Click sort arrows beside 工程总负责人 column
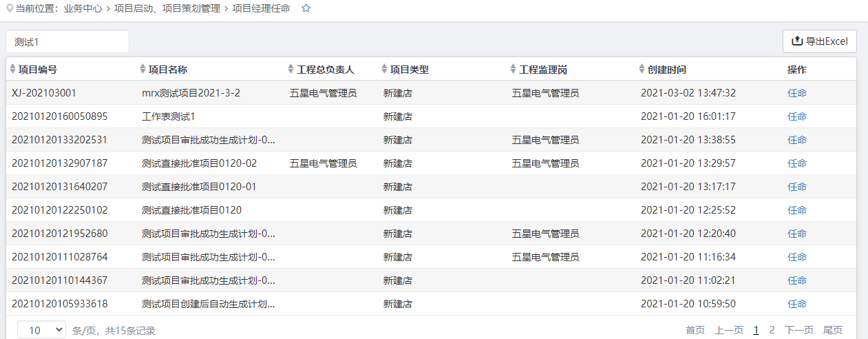868x339 pixels. click(290, 69)
